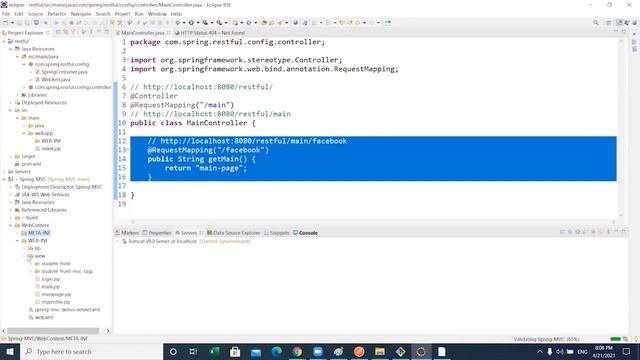The image size is (640, 360).
Task: Select the Properties tab
Action: (x=157, y=233)
